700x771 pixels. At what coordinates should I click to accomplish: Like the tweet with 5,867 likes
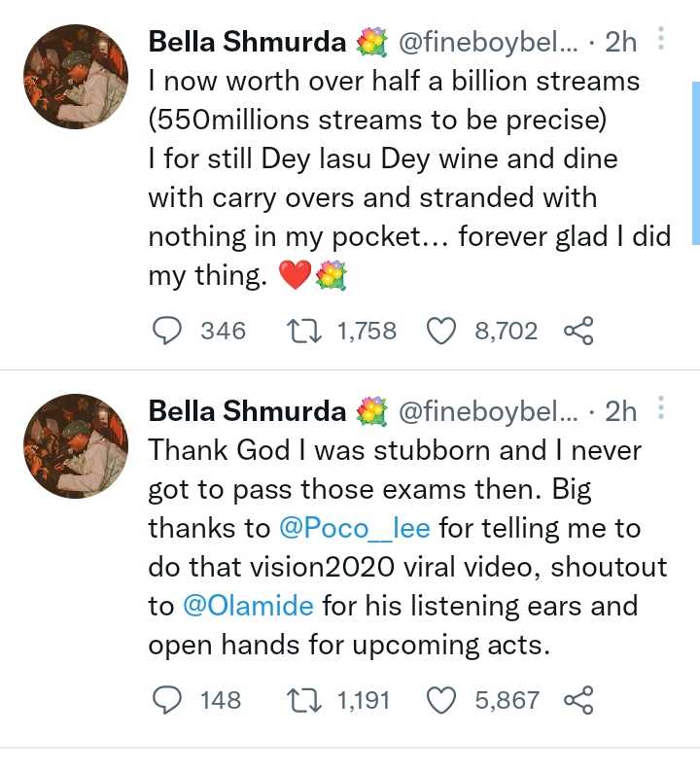(x=442, y=699)
